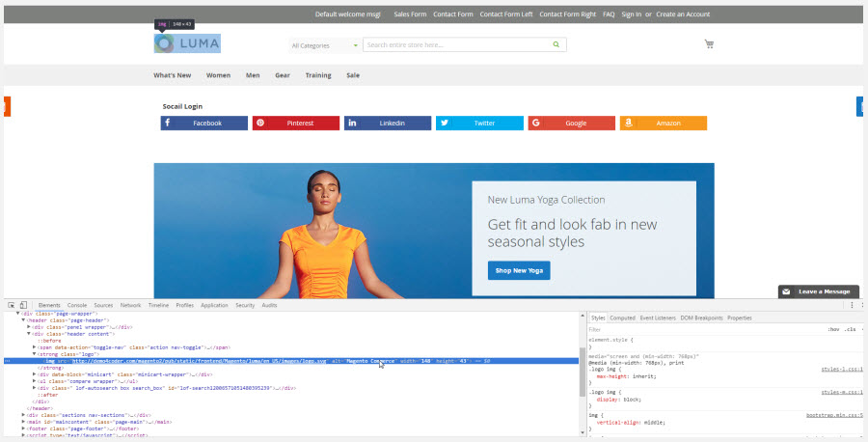The width and height of the screenshot is (868, 442).
Task: Select the Timeline tab
Action: pyautogui.click(x=158, y=305)
